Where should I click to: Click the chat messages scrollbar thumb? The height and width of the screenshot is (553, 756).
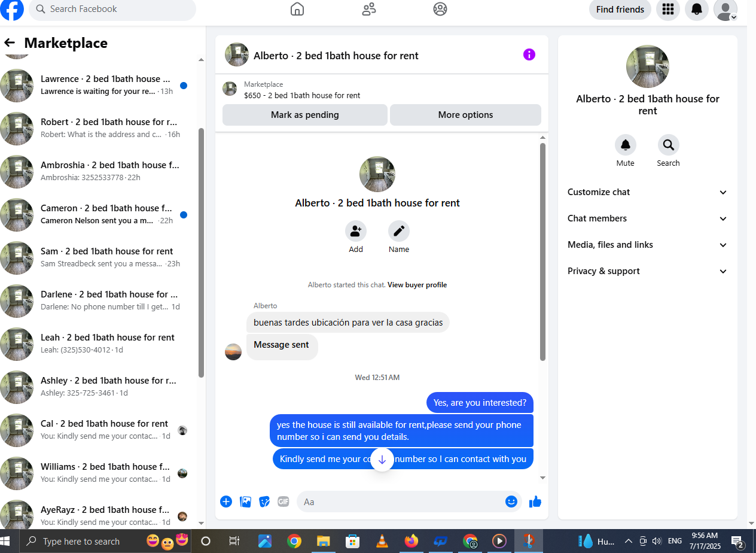tap(542, 251)
